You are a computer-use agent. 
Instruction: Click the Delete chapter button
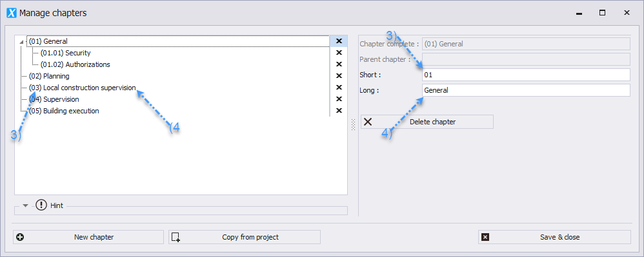[x=427, y=122]
